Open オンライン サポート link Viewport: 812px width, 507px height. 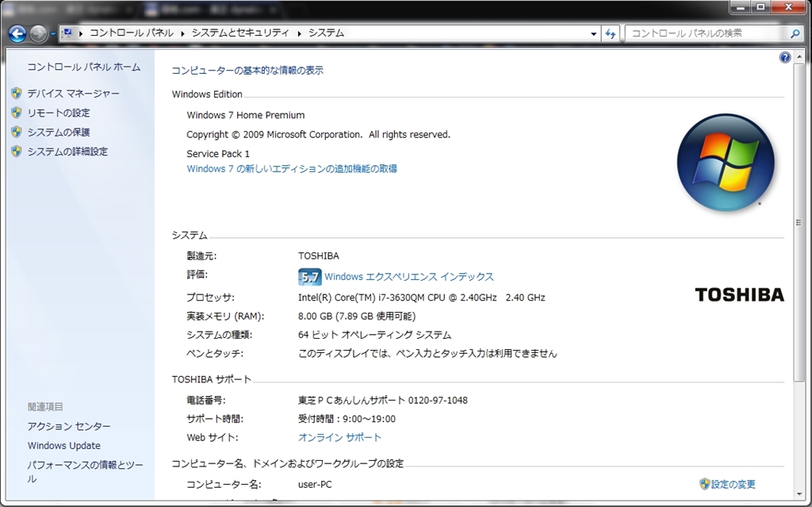point(339,437)
